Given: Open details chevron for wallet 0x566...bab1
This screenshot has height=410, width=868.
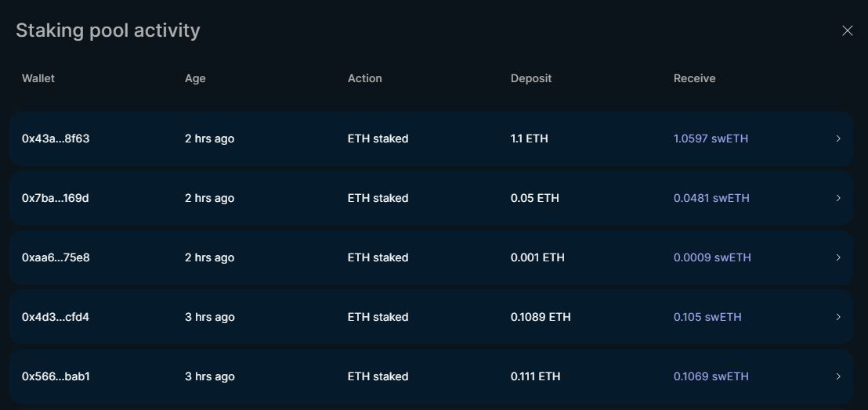Looking at the screenshot, I should (838, 376).
